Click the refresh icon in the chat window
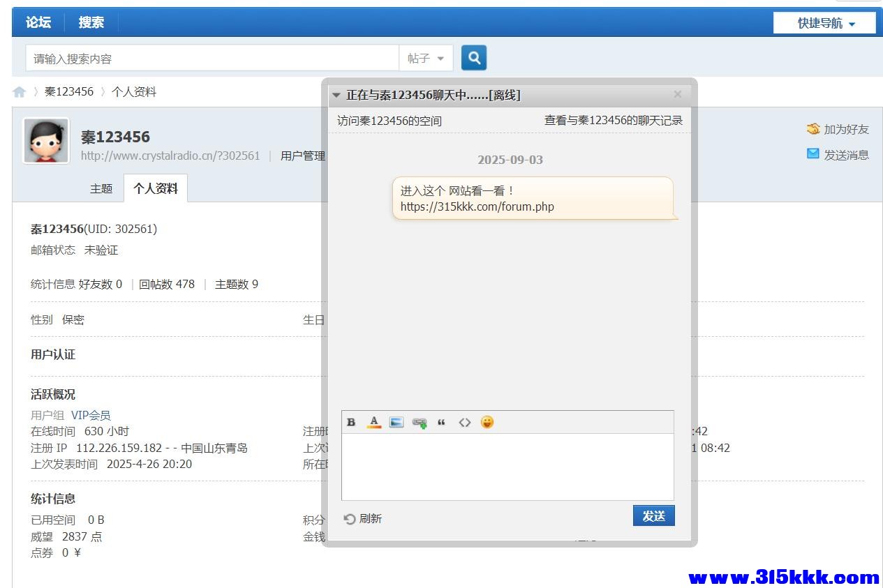The image size is (883, 588). pyautogui.click(x=350, y=518)
